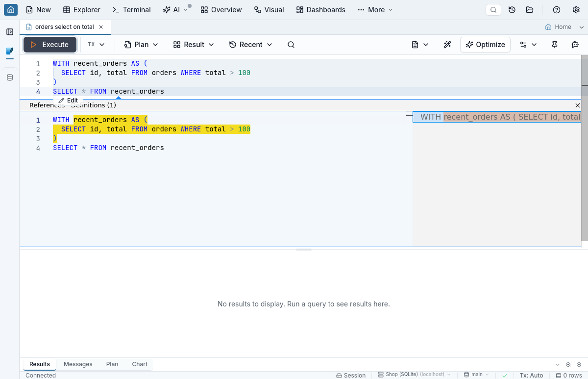Screen dimensions: 588x379
Task: Open the document template dropdown
Action: point(420,45)
